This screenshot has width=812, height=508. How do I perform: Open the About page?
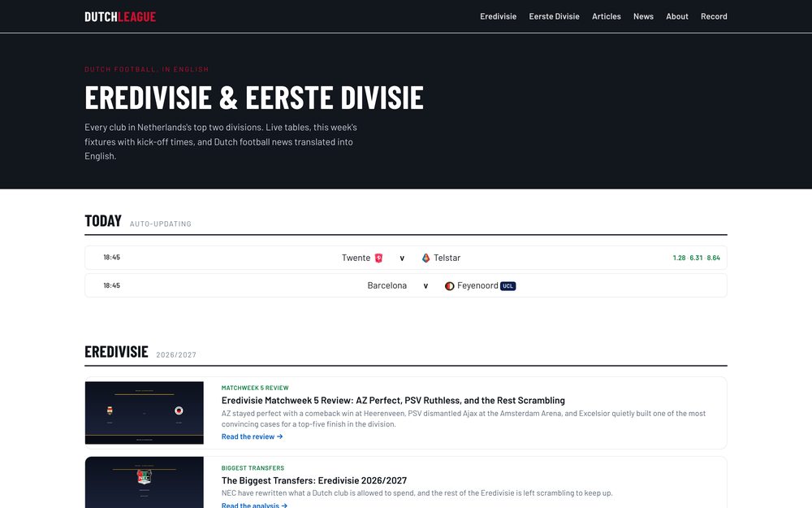pos(677,16)
